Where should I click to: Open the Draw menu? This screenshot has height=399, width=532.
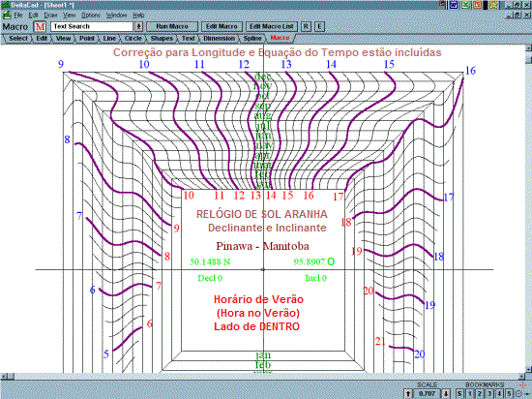coord(50,15)
